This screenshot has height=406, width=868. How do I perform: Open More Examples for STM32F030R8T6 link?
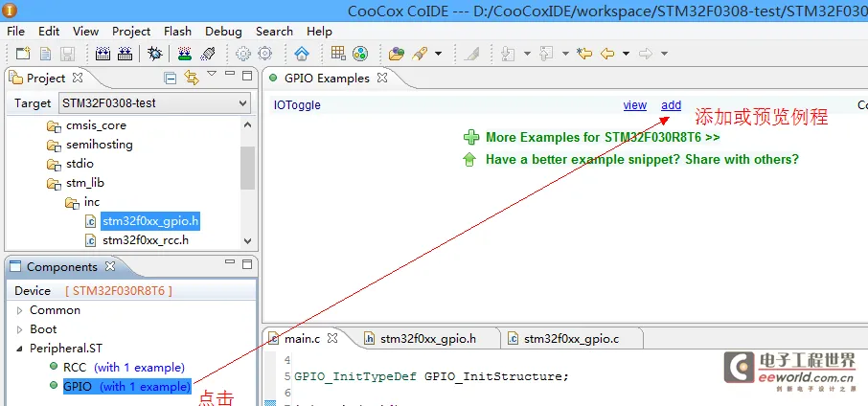click(x=603, y=137)
